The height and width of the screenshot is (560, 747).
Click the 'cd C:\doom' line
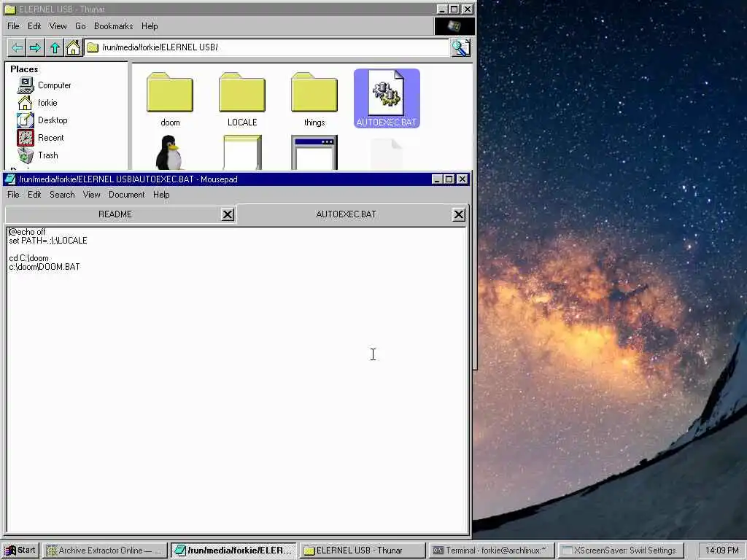pyautogui.click(x=28, y=258)
